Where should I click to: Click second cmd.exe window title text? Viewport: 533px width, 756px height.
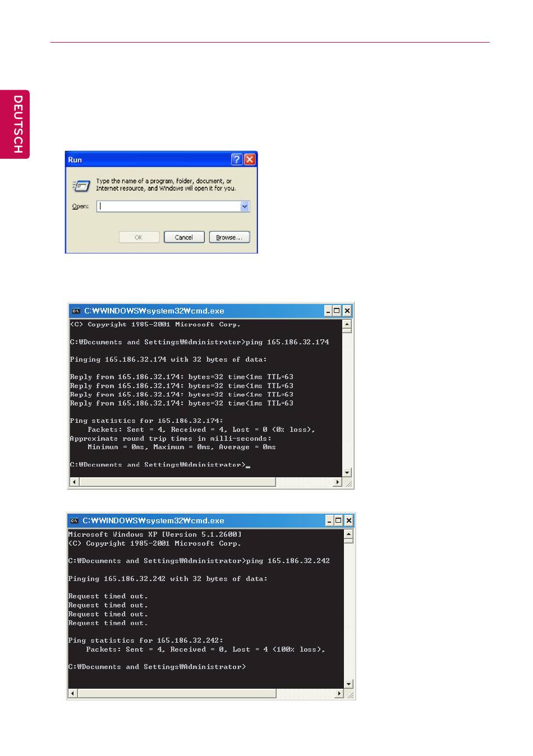(x=154, y=520)
